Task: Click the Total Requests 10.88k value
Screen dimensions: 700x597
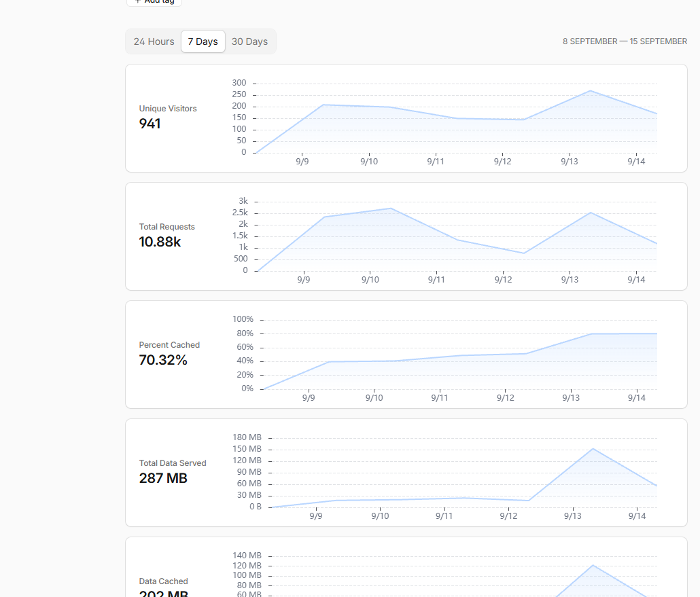Action: 160,242
